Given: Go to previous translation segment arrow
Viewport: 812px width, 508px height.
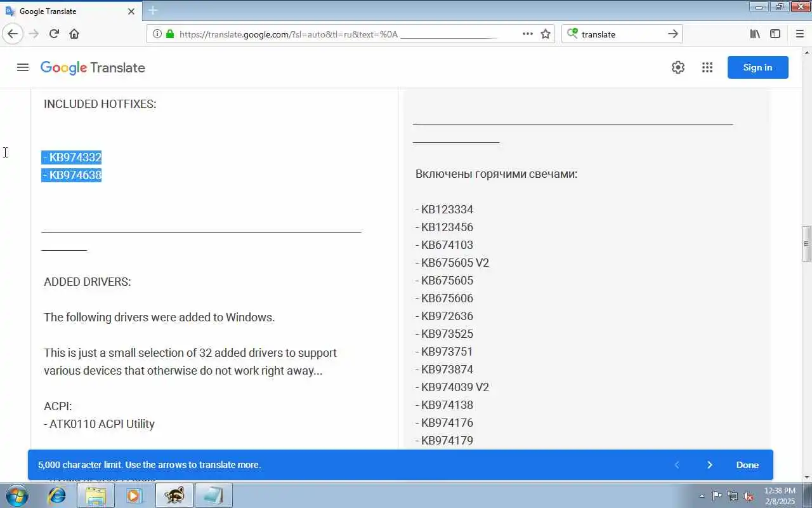Looking at the screenshot, I should 677,465.
